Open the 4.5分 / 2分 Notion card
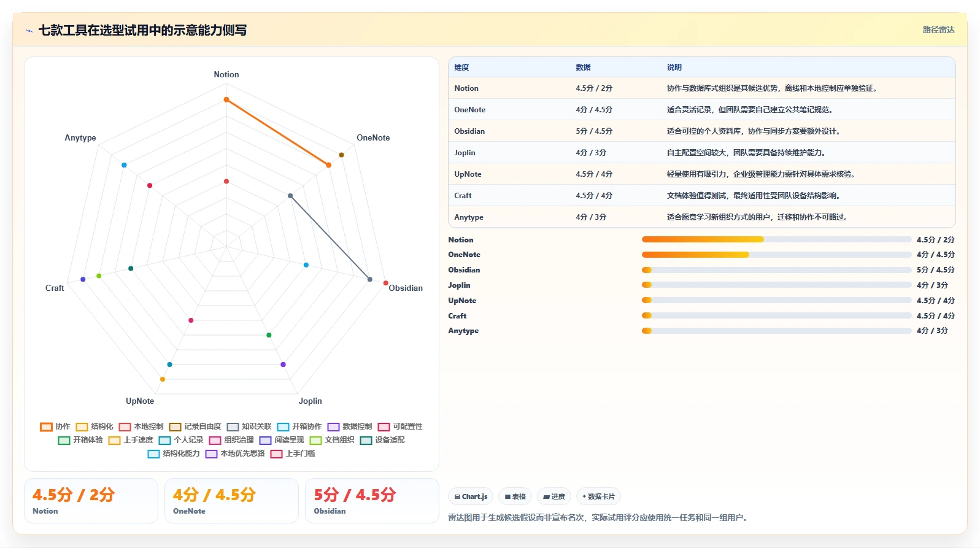 91,501
